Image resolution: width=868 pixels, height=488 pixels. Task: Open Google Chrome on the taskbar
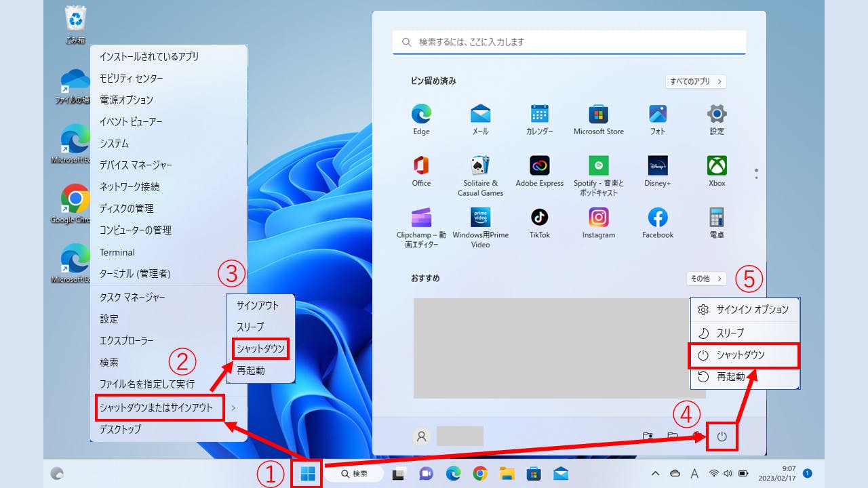click(480, 474)
